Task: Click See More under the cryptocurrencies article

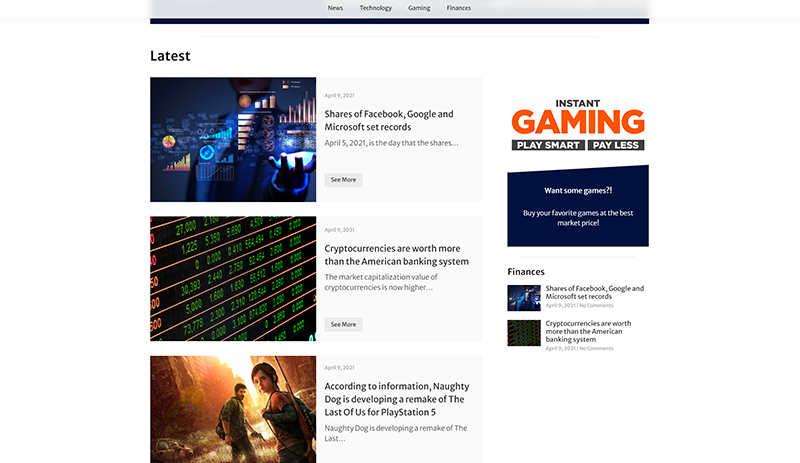Action: tap(343, 324)
